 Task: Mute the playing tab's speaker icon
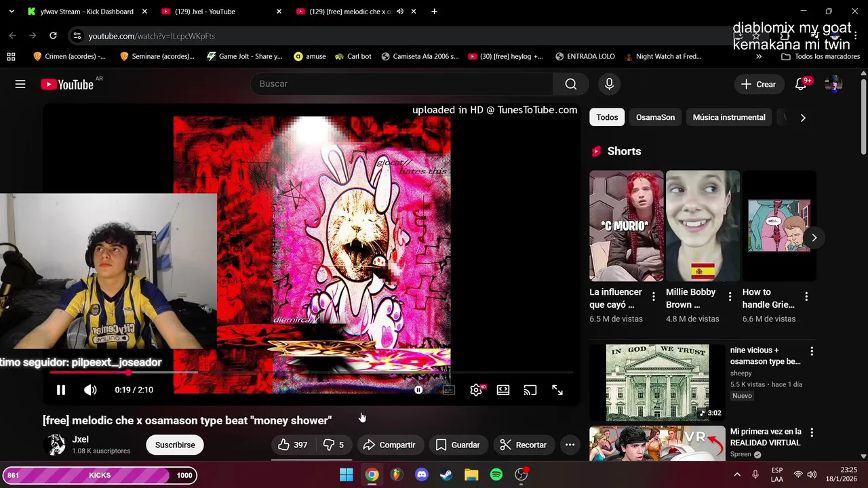400,12
